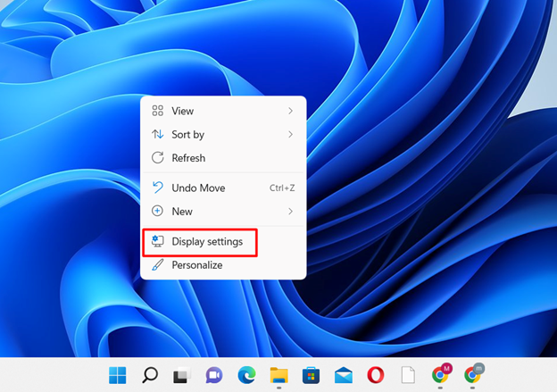Click the taskbar Search magnifier icon

click(150, 375)
